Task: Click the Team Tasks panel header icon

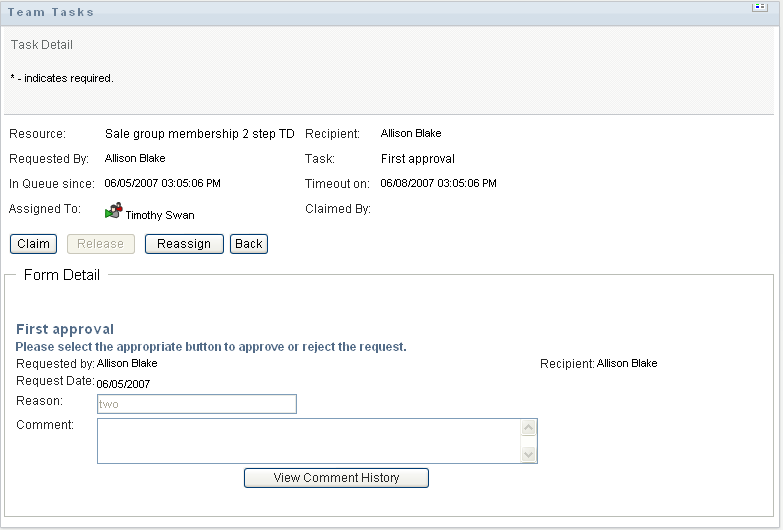Action: 760,7
